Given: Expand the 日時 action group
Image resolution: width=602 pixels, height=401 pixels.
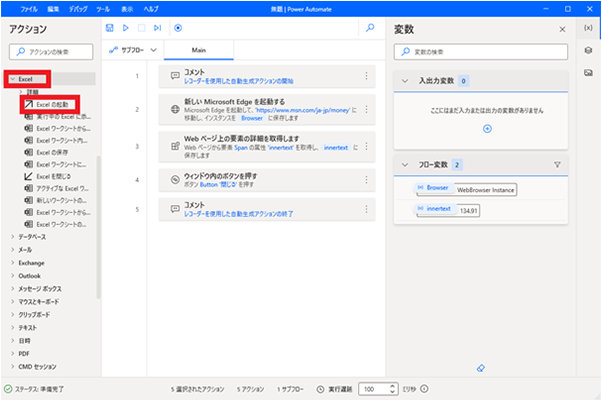Looking at the screenshot, I should (13, 340).
